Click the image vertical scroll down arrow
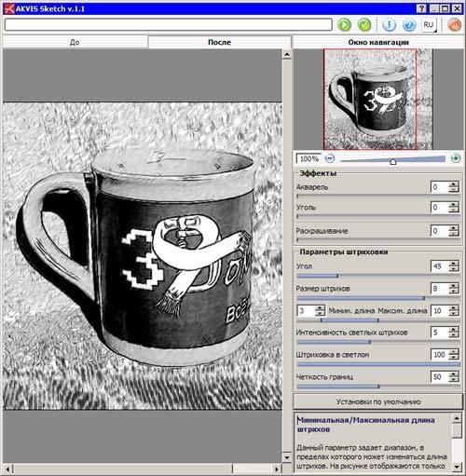 click(287, 457)
